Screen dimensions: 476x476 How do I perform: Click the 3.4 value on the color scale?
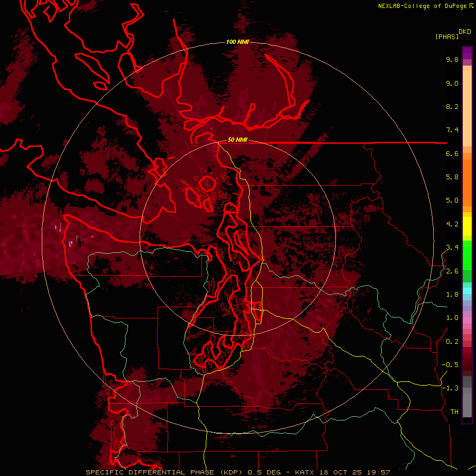tap(452, 248)
